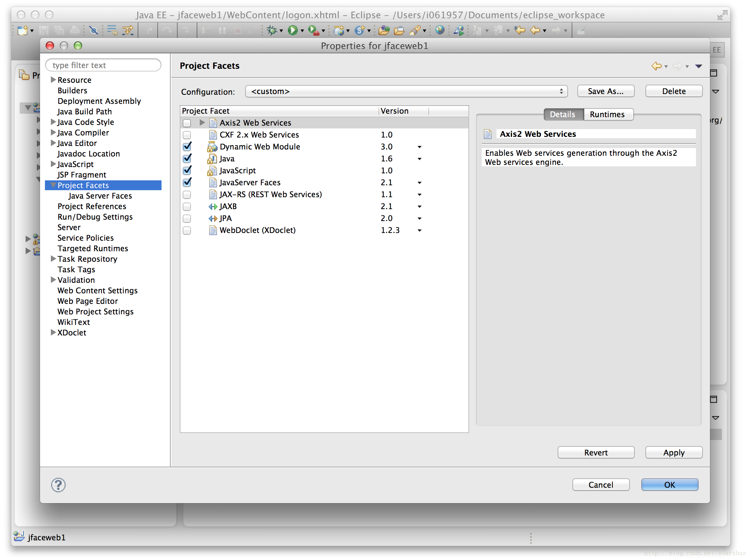Select Targeted Runtimes in properties tree
Screen dimensions: 750x560
coord(93,248)
